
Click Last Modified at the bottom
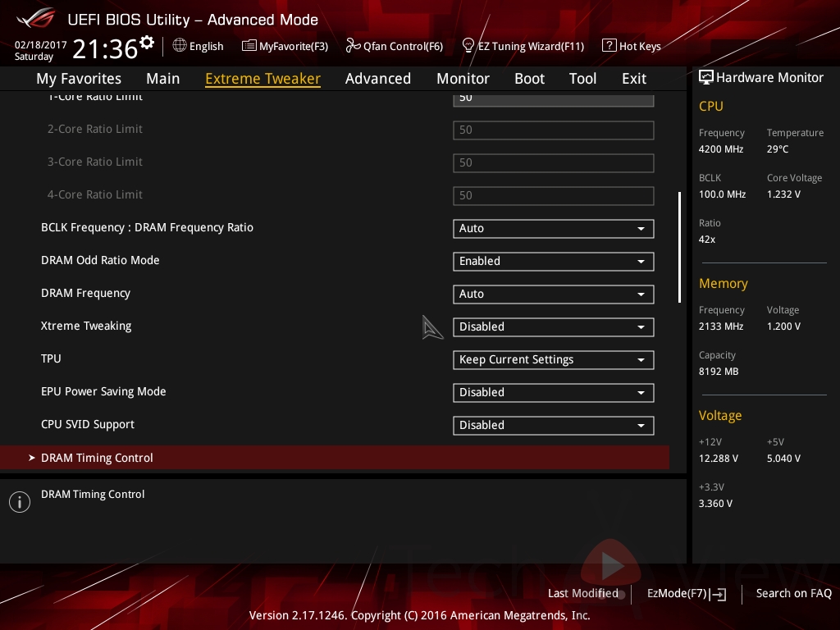pyautogui.click(x=583, y=594)
